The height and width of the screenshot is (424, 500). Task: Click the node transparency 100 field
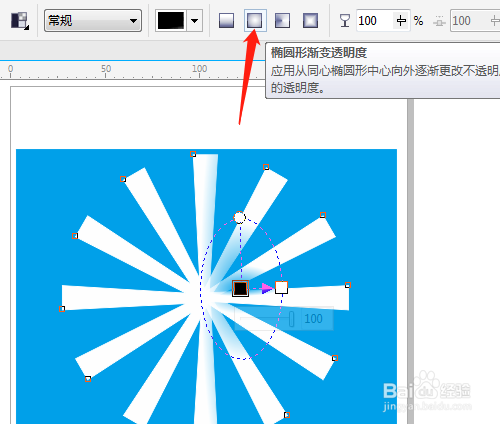pyautogui.click(x=375, y=21)
